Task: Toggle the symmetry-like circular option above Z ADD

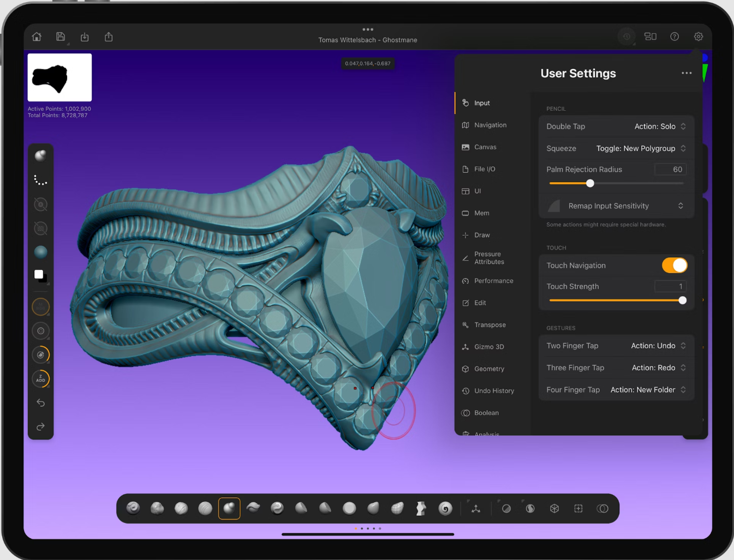Action: 40,354
